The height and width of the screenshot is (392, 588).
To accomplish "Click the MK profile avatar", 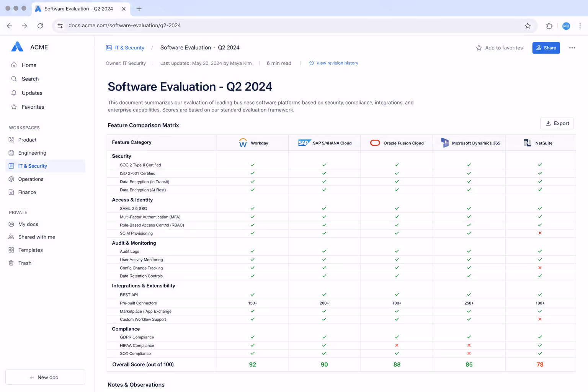I will tap(566, 26).
